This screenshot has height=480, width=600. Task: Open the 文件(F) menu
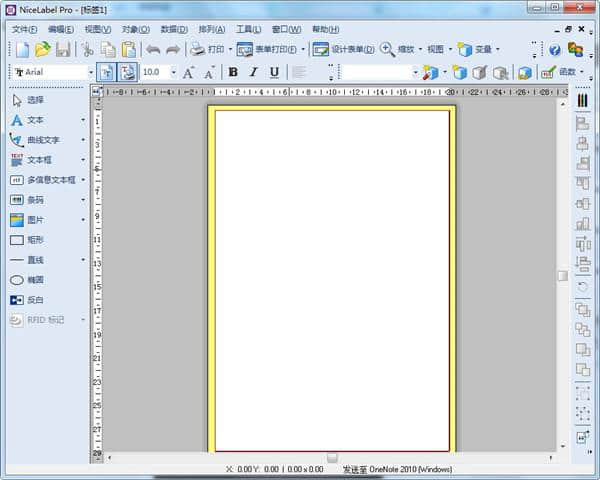click(25, 29)
